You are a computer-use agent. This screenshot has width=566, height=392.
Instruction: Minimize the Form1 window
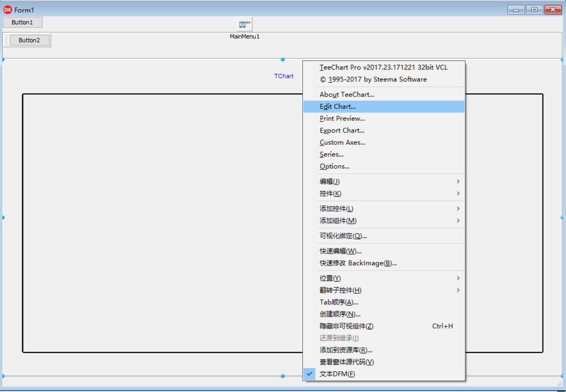[516, 10]
